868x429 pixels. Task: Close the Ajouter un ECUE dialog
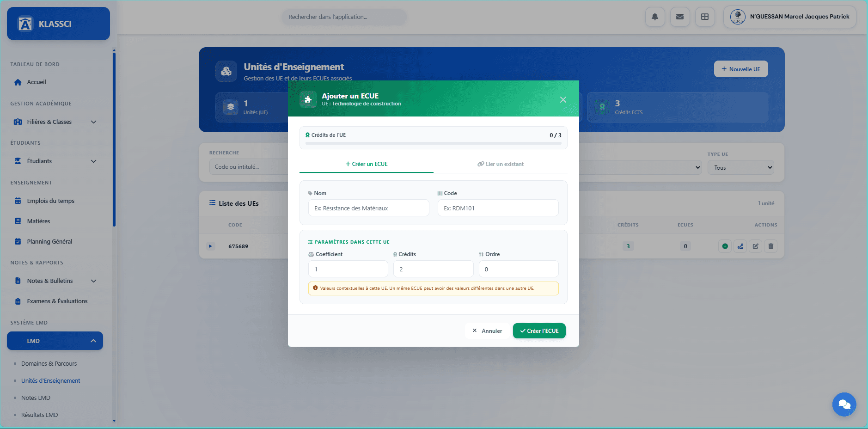click(563, 100)
